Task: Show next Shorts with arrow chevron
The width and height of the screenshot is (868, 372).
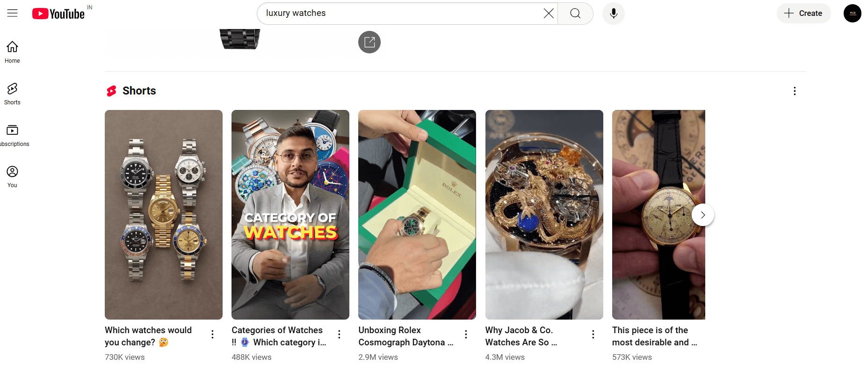Action: point(702,215)
